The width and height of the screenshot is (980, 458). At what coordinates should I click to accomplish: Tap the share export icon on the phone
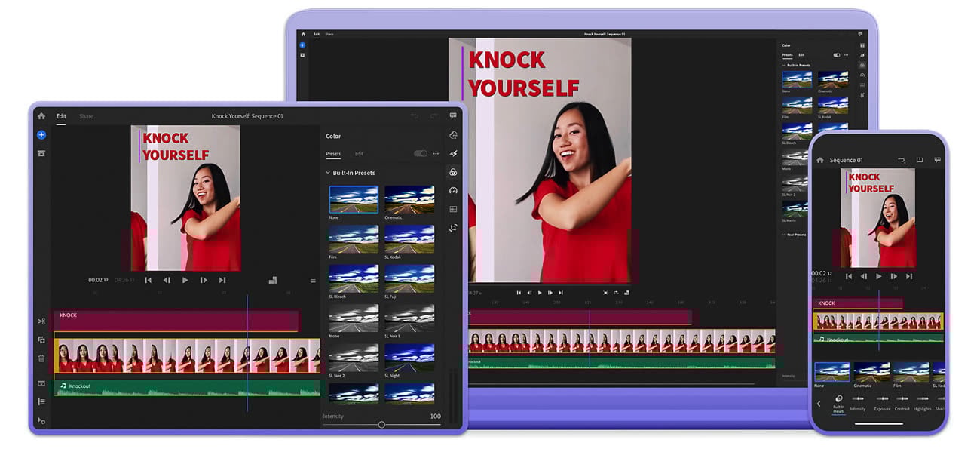click(920, 160)
